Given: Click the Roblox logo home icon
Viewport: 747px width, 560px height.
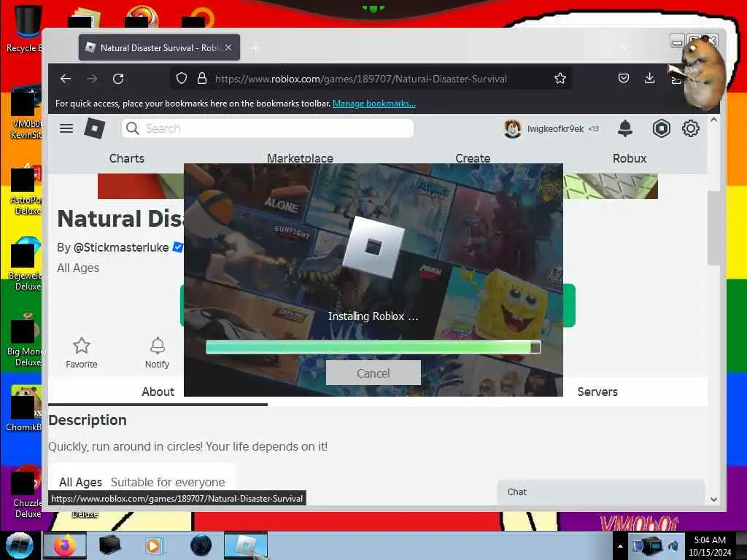Looking at the screenshot, I should point(94,128).
